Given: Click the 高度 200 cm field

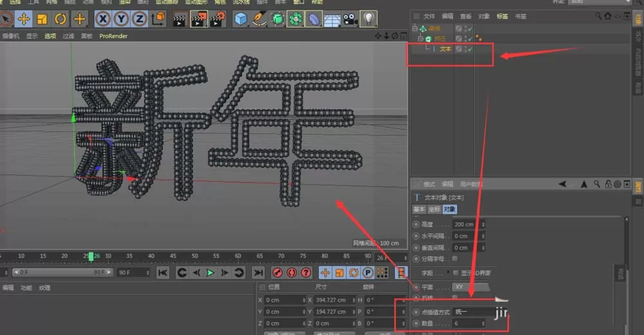Looking at the screenshot, I should [466, 224].
